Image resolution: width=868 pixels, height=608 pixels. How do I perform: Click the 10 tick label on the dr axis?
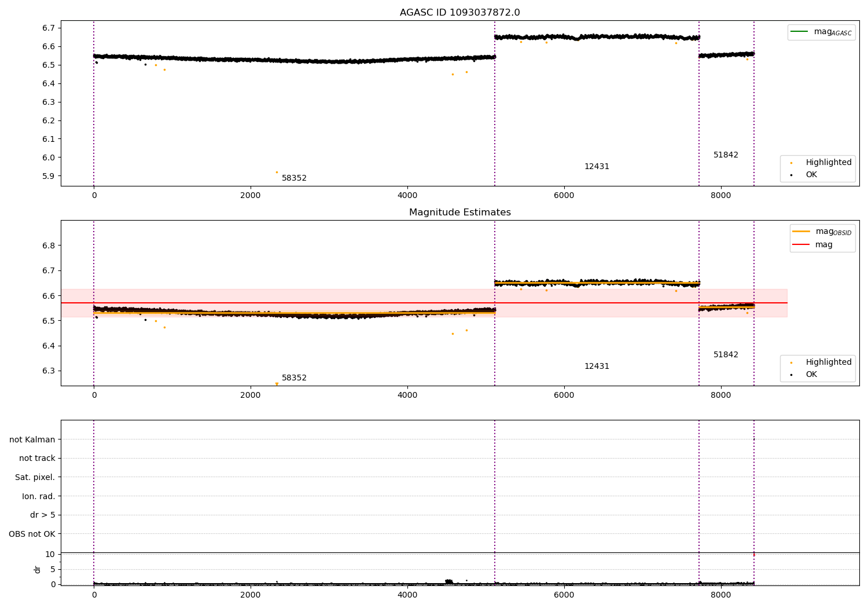tap(50, 555)
